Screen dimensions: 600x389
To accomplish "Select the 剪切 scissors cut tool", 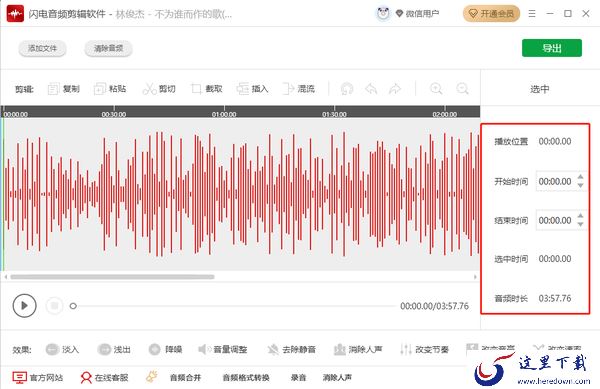I will 159,89.
